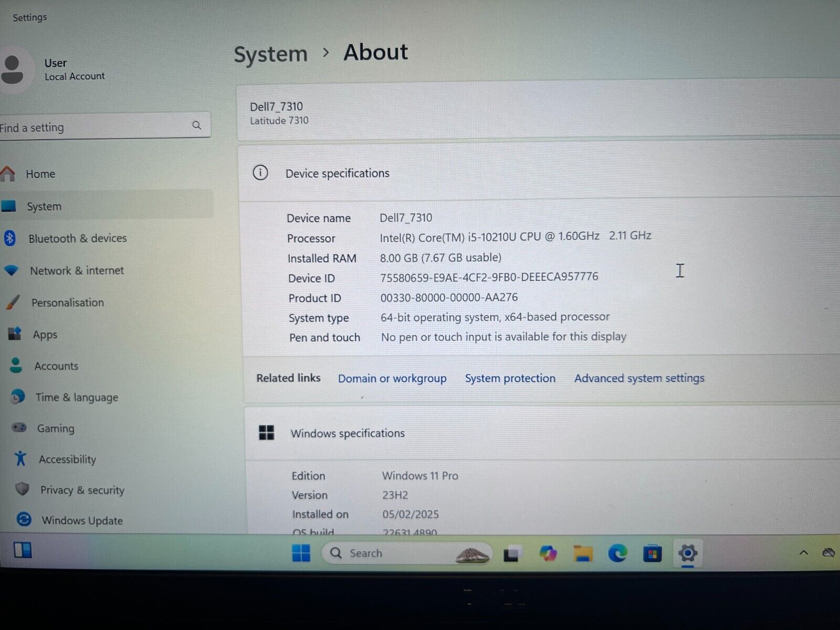This screenshot has width=840, height=630.
Task: Collapse the Windows specifications section
Action: (542, 433)
